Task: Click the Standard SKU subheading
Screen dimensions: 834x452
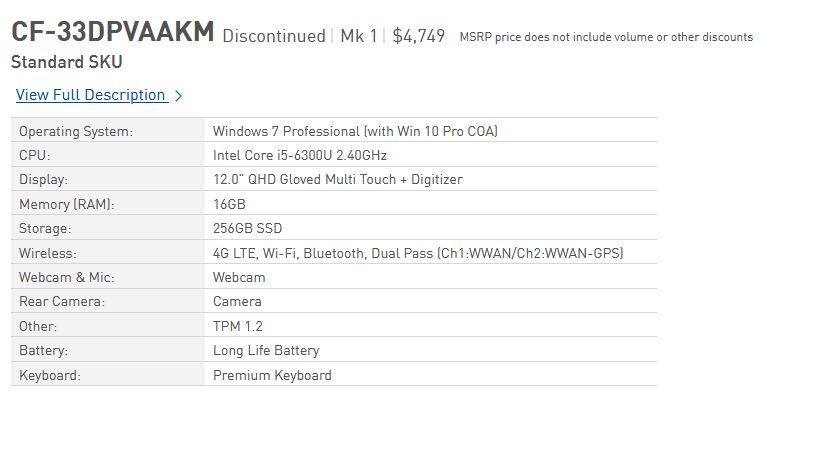Action: coord(66,62)
